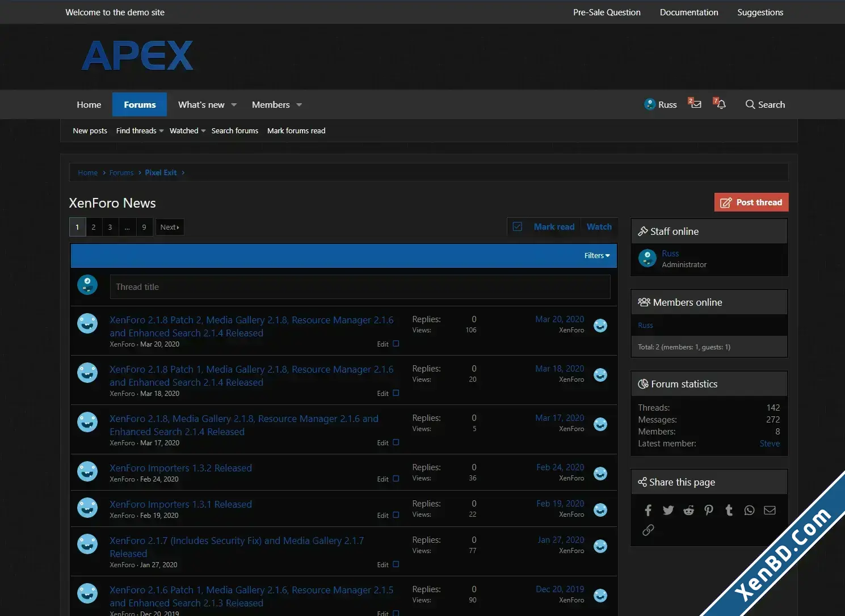
Task: Click last-poster avatar for Feb 19, 2020 thread
Action: [x=600, y=510]
